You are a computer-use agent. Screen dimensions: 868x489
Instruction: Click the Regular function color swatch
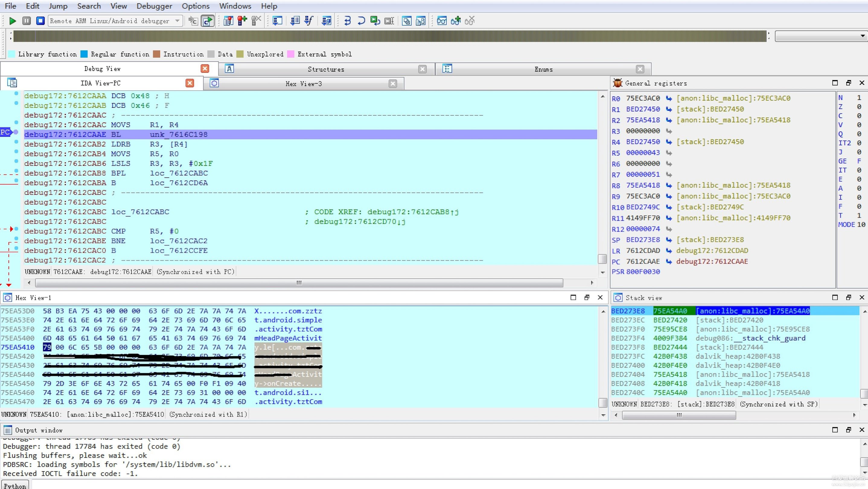[84, 54]
